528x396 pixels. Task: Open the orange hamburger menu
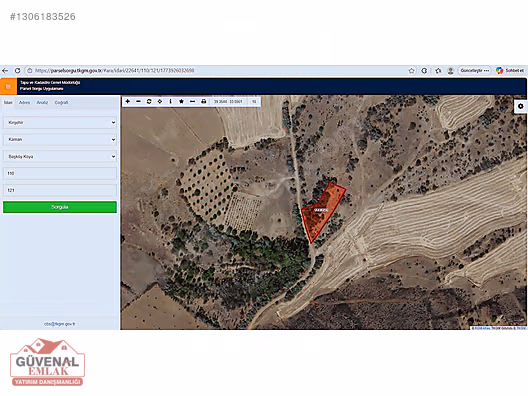point(8,87)
